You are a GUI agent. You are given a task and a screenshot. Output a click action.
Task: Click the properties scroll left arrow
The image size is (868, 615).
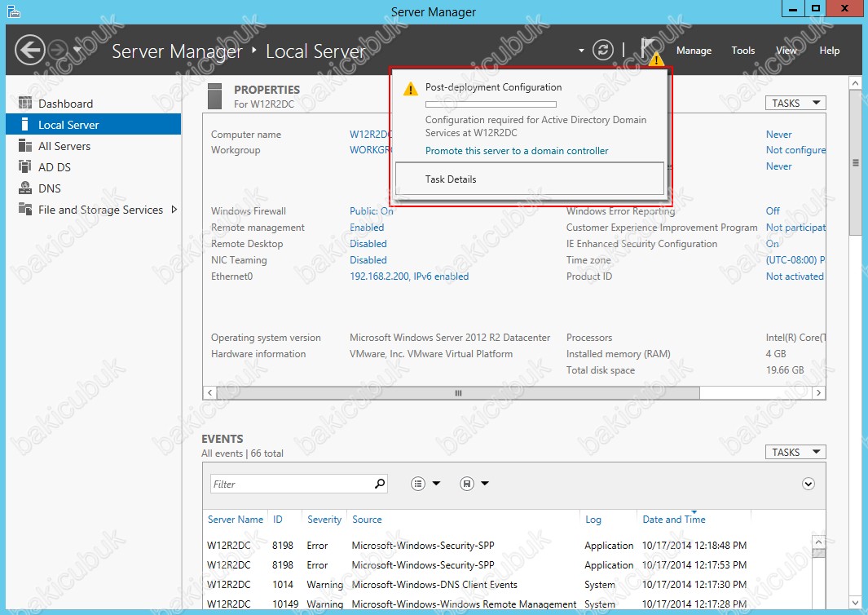pyautogui.click(x=209, y=393)
